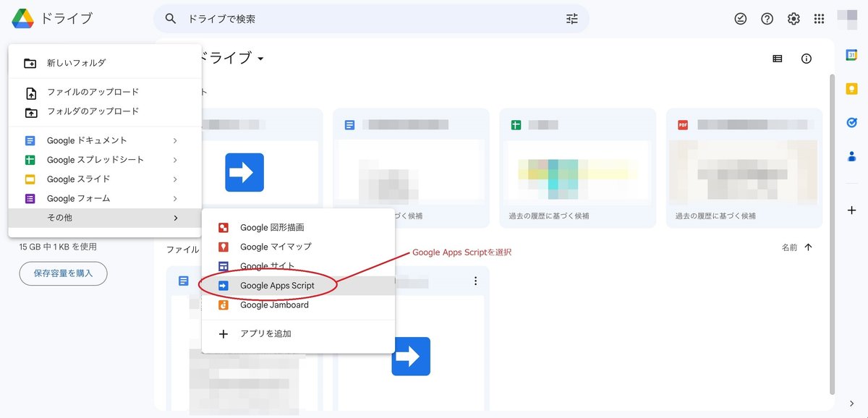Focus the ドライブで検索 search field

pos(371,19)
